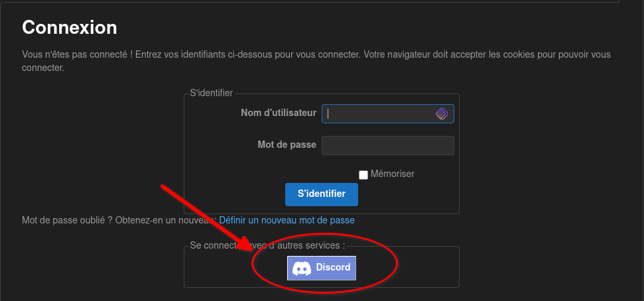Click the Mémoriser label text
Screen dimensions: 644x301
(392, 174)
